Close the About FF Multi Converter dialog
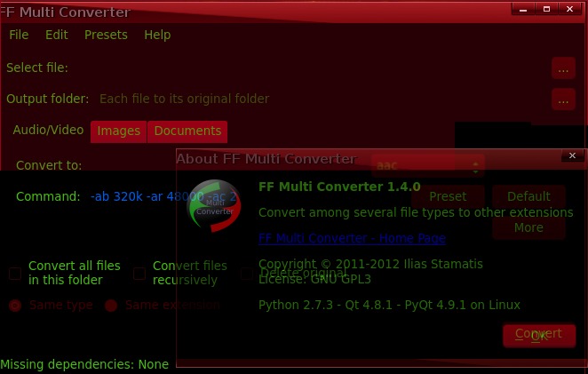Image resolution: width=588 pixels, height=374 pixels. pos(572,155)
